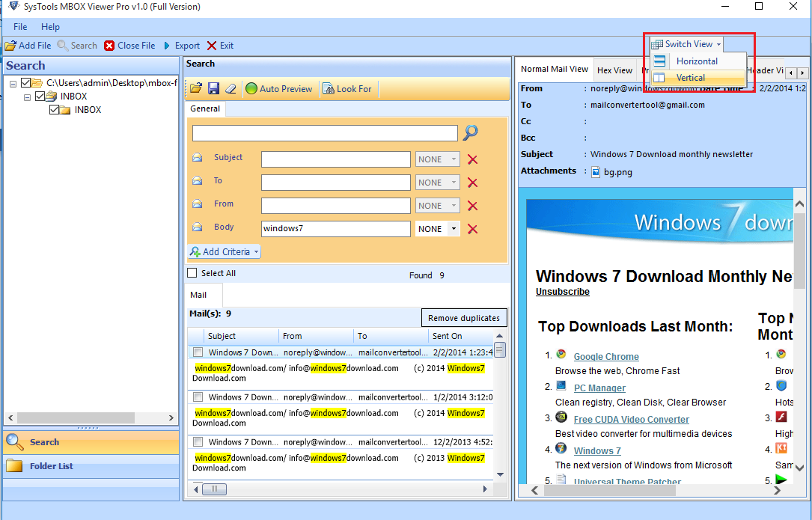This screenshot has width=812, height=520.
Task: Click the open folder icon in Search toolbar
Action: pos(195,88)
